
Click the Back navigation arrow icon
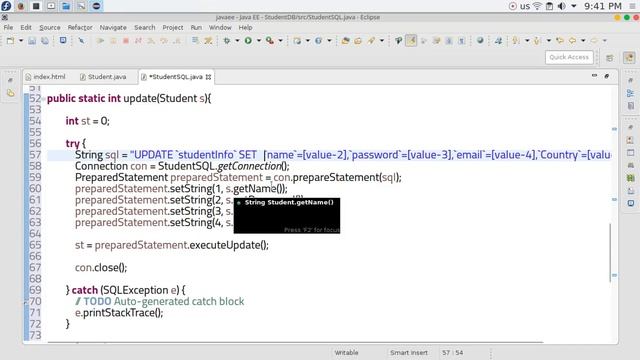point(572,40)
